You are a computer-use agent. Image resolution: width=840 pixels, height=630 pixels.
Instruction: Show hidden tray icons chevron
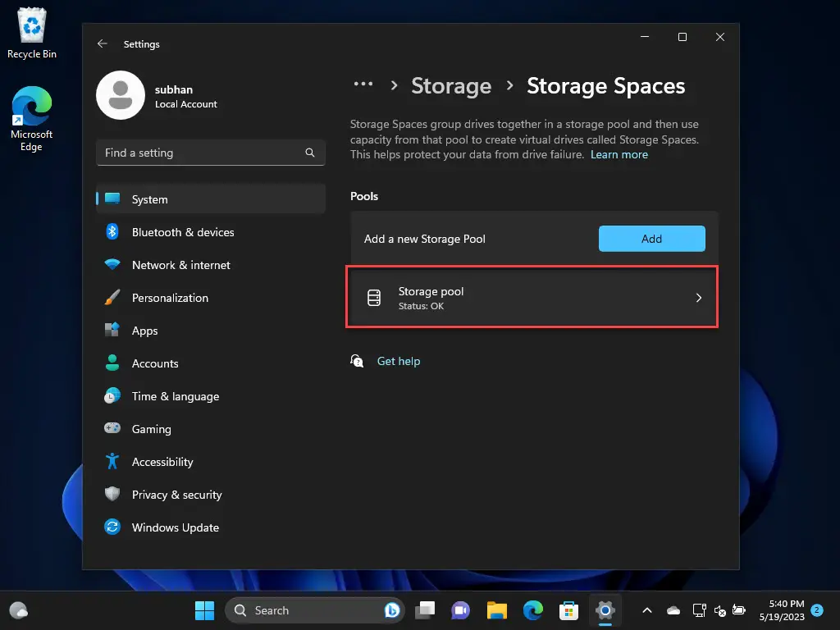click(647, 610)
